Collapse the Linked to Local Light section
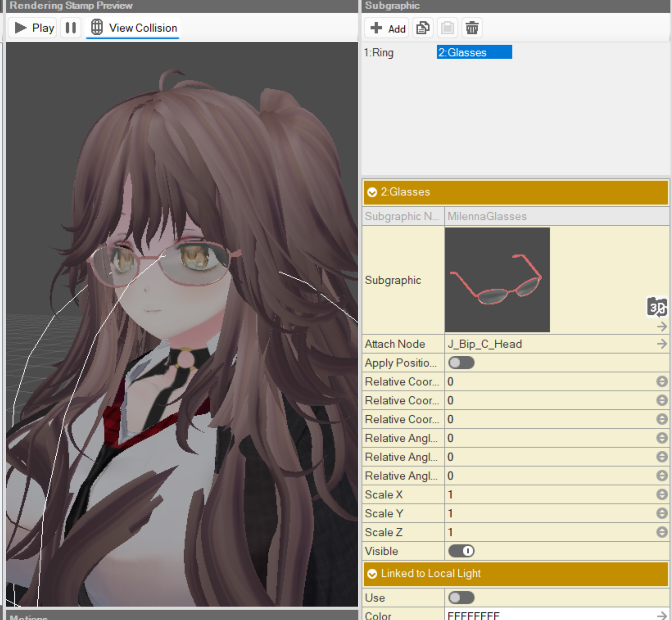 pyautogui.click(x=372, y=574)
